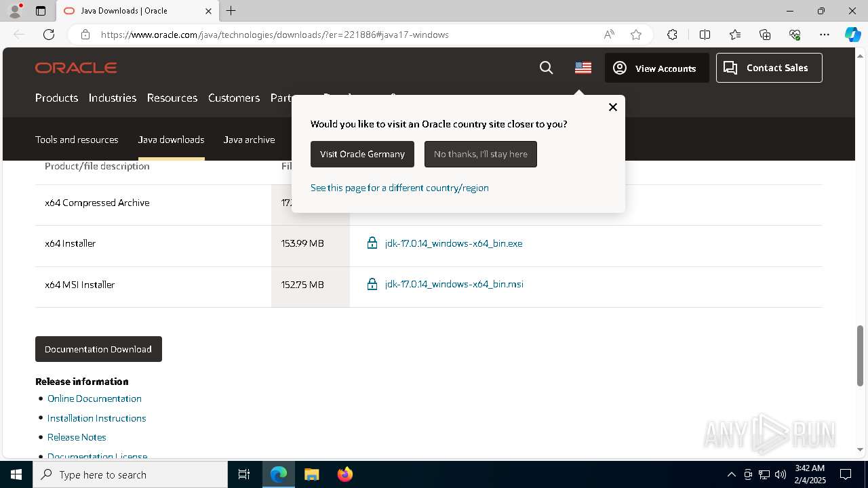This screenshot has height=488, width=868.
Task: Open the Industries menu
Action: tap(113, 98)
